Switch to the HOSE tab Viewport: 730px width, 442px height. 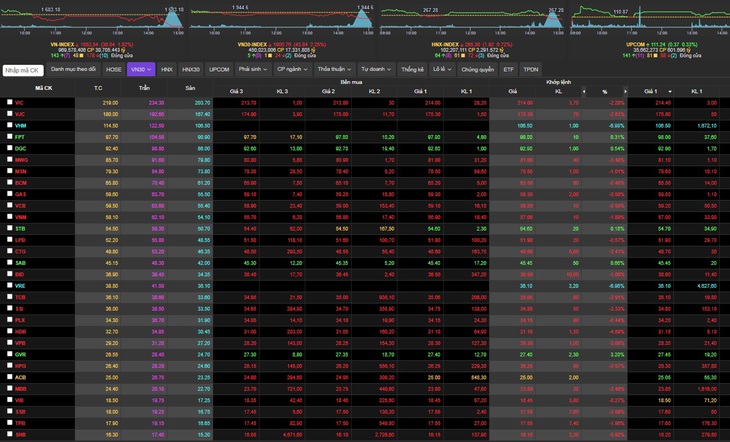(x=114, y=69)
